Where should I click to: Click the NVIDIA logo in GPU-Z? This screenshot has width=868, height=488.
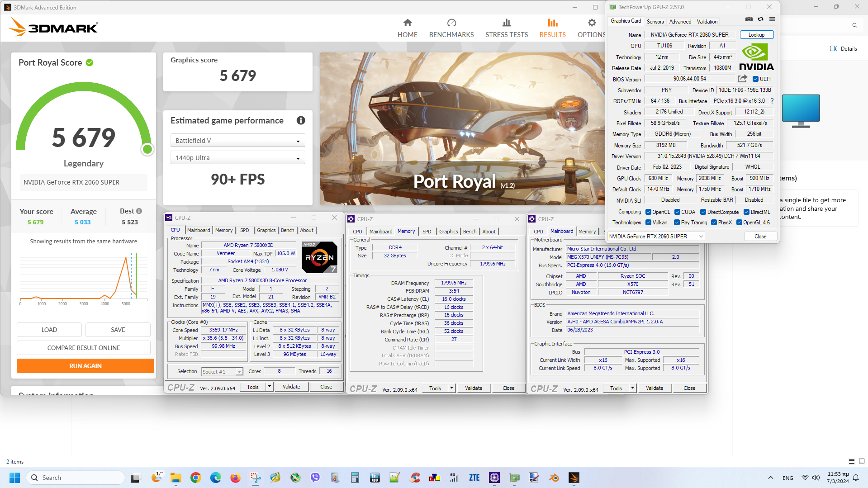point(756,57)
